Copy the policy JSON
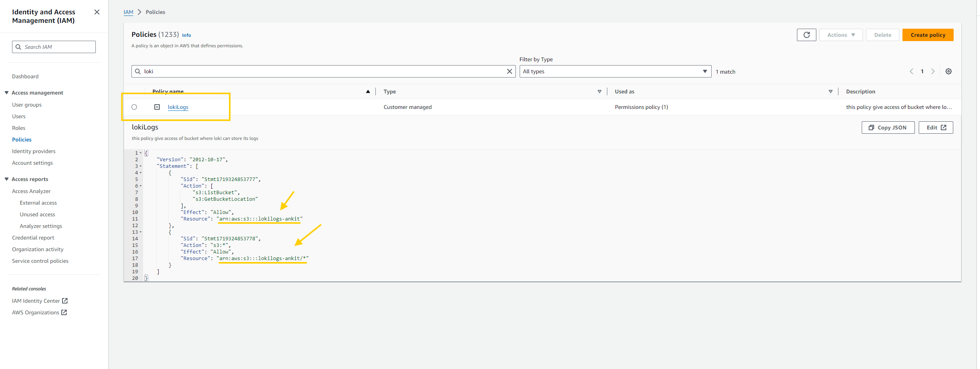Screen dimensions: 980x369 click(x=888, y=128)
